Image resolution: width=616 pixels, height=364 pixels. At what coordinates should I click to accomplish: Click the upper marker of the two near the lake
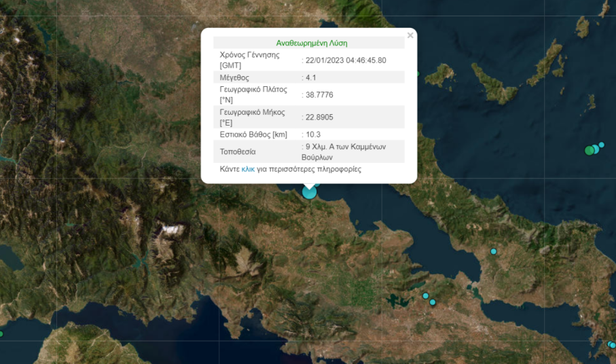coord(426,296)
